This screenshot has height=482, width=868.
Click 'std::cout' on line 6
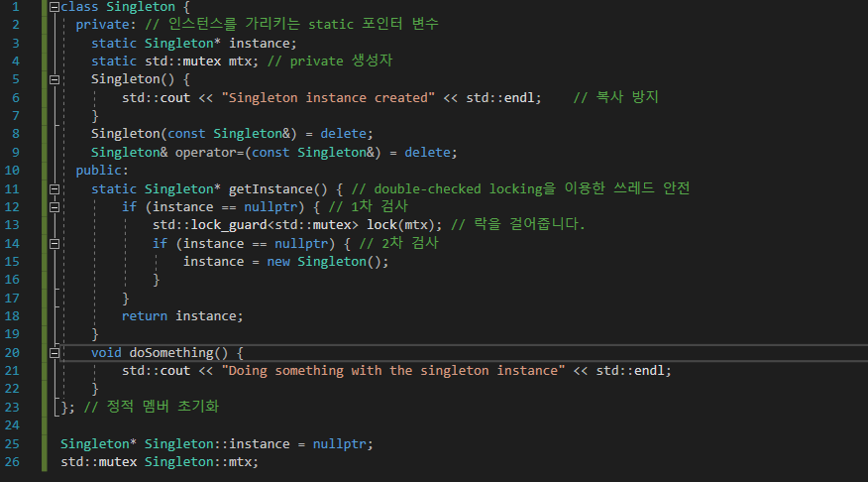157,98
